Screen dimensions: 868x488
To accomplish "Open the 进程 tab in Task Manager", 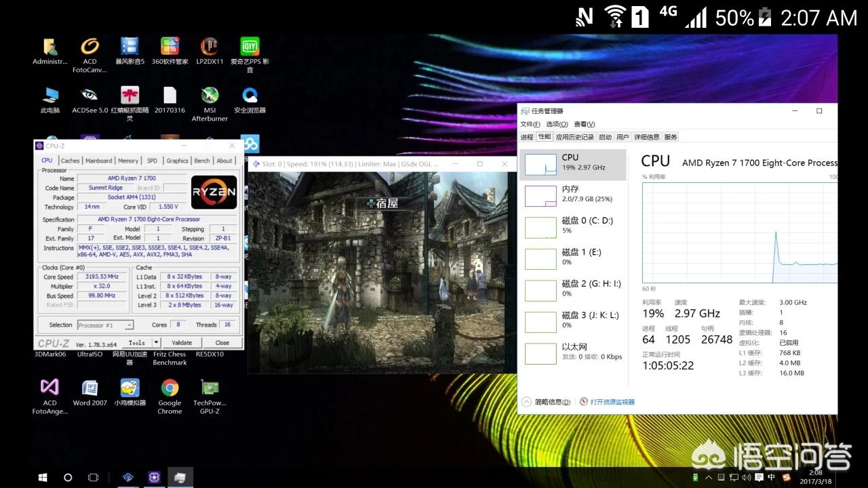I will 527,137.
